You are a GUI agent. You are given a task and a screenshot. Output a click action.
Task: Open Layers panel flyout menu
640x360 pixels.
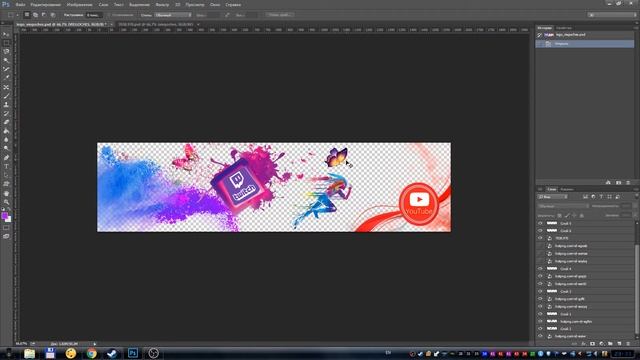[x=636, y=189]
